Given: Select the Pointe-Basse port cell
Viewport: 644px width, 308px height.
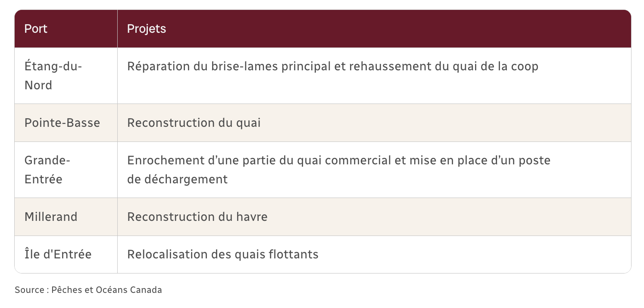Looking at the screenshot, I should point(66,123).
